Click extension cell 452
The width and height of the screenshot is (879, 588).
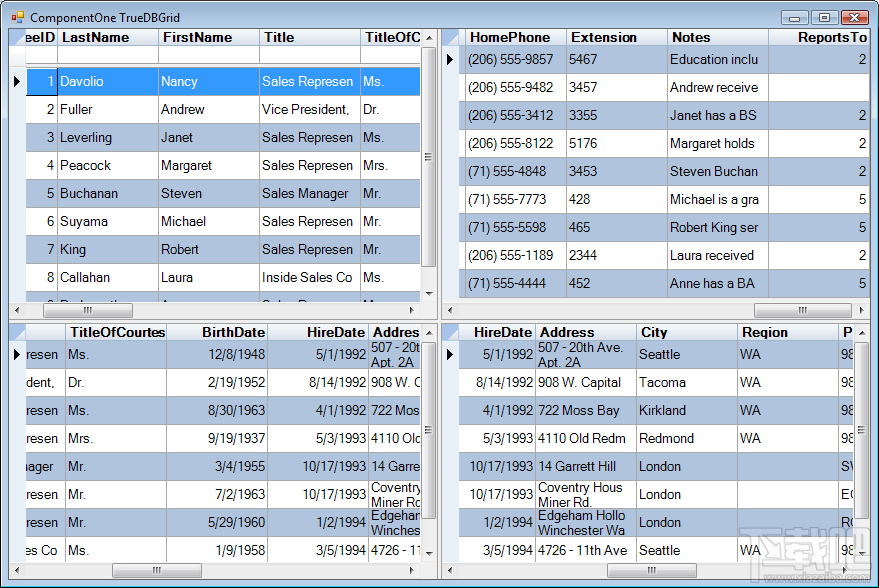pyautogui.click(x=617, y=284)
